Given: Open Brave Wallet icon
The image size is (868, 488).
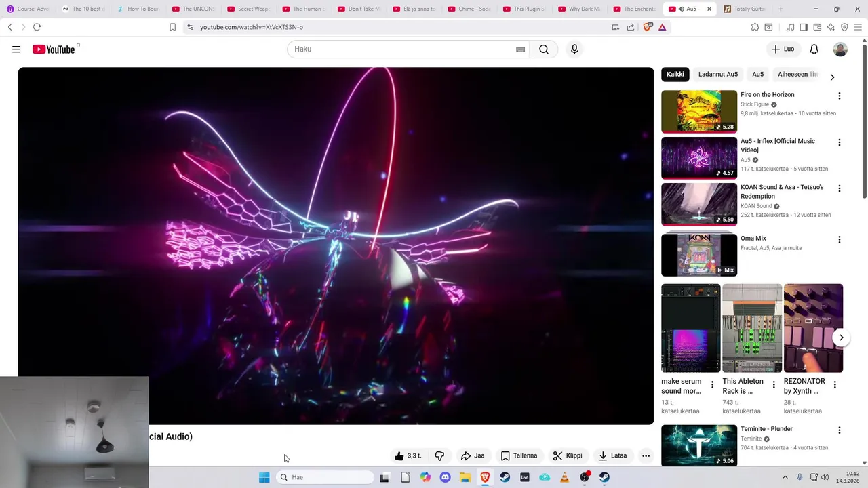Looking at the screenshot, I should coord(817,27).
